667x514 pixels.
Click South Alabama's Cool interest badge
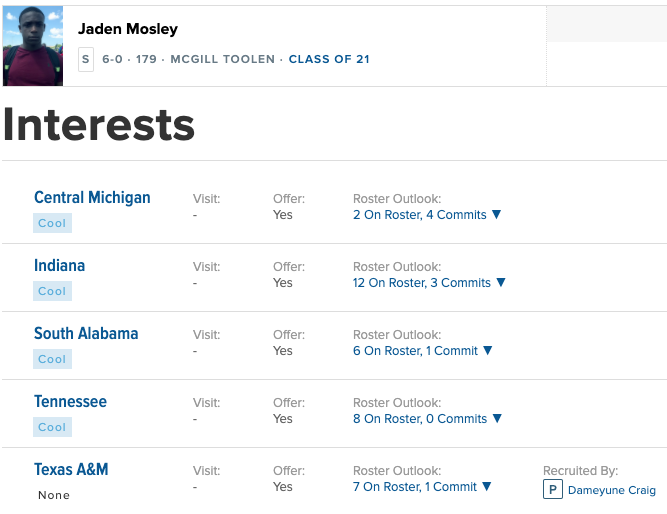tap(52, 360)
